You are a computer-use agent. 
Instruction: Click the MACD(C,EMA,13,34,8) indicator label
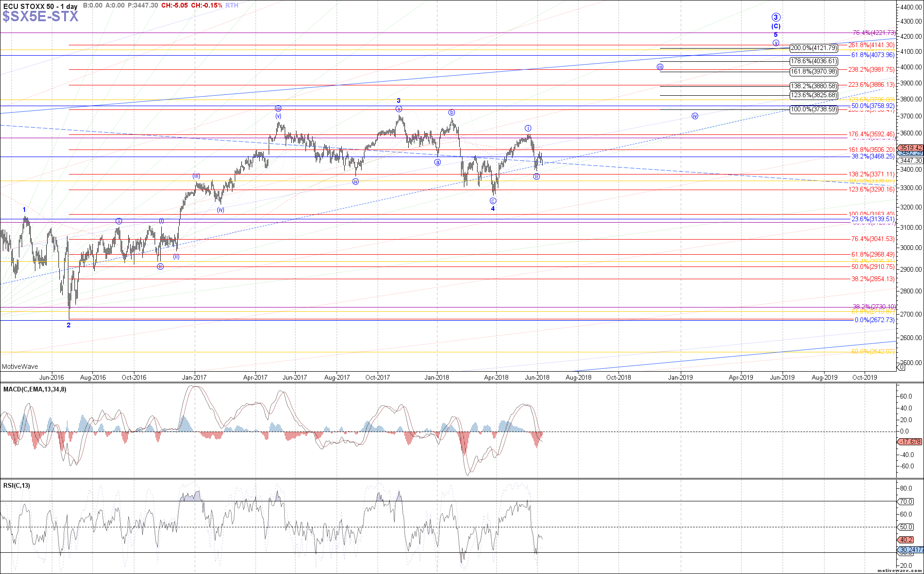pos(35,390)
